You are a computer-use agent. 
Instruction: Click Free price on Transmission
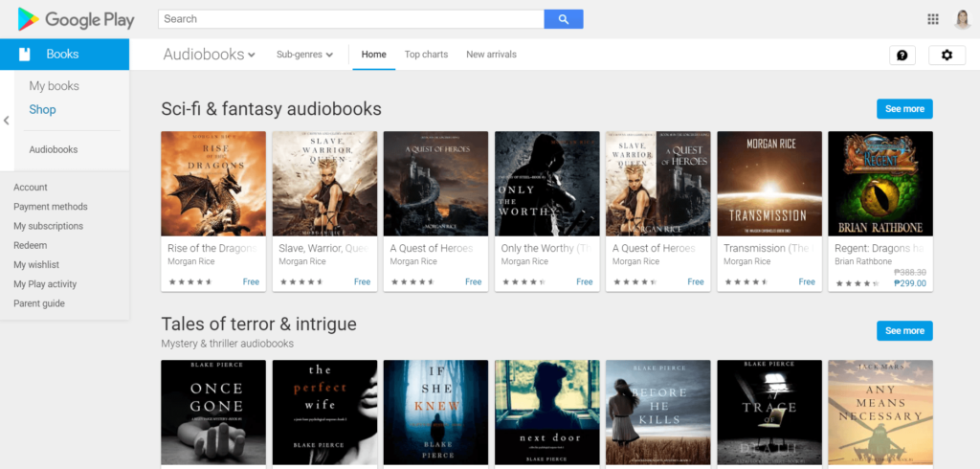(807, 282)
